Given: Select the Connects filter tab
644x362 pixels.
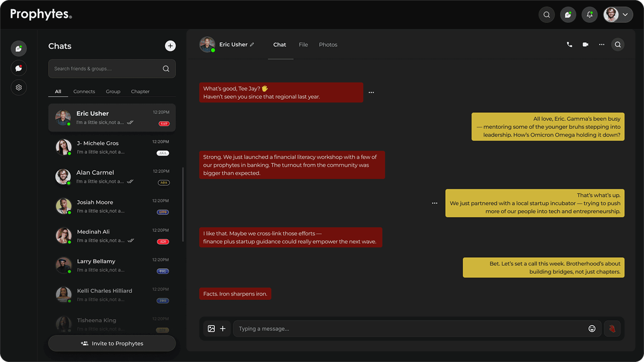Looking at the screenshot, I should tap(84, 92).
